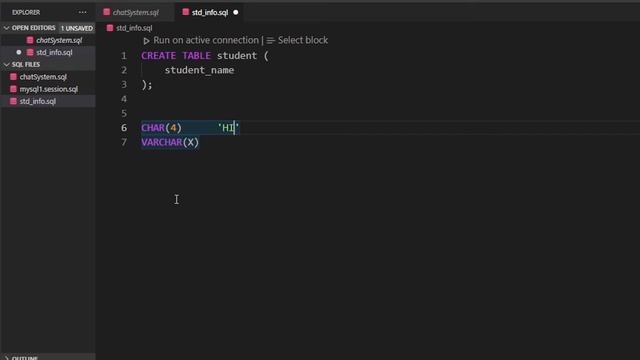Open Explorer more actions ellipsis menu
Screen dimensions: 640x360
(82, 12)
